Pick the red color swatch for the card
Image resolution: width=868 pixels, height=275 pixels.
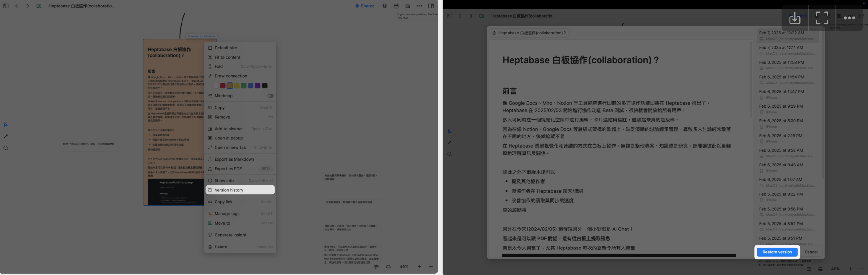click(x=223, y=86)
